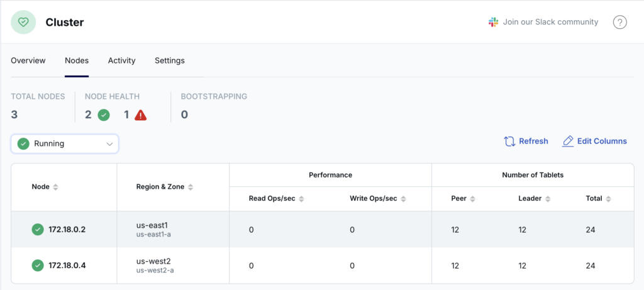Switch to the Activity tab
The height and width of the screenshot is (290, 644).
pos(121,60)
